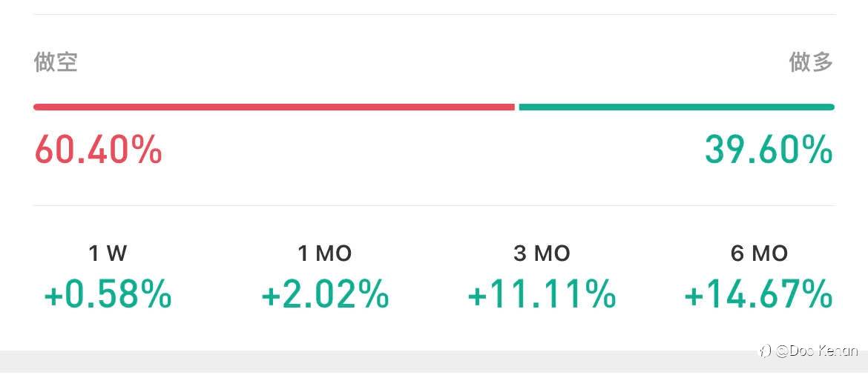Screen dimensions: 868x375
Task: Click the 做空 (short) label
Action: click(56, 62)
